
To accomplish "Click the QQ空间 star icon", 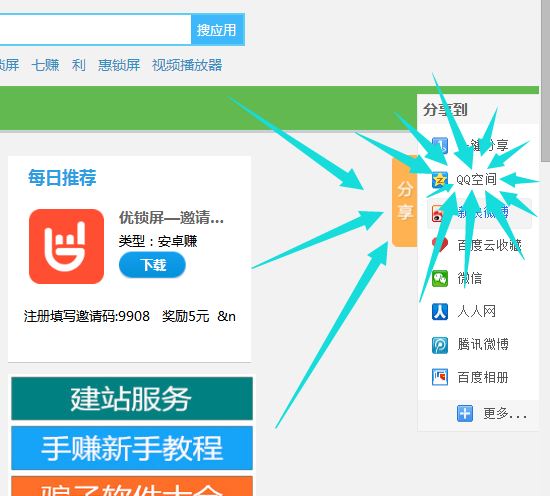I will 440,180.
